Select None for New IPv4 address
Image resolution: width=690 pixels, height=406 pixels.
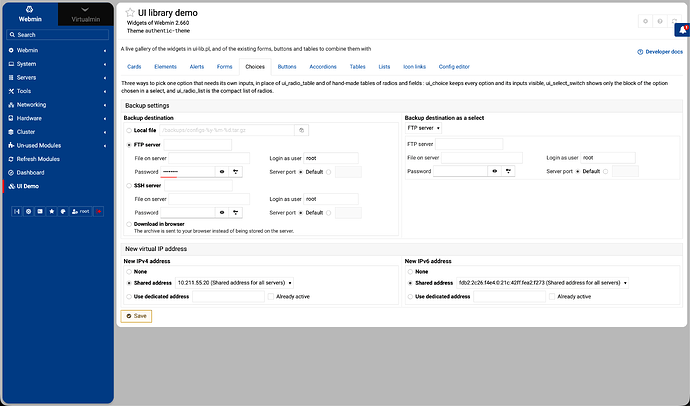129,272
